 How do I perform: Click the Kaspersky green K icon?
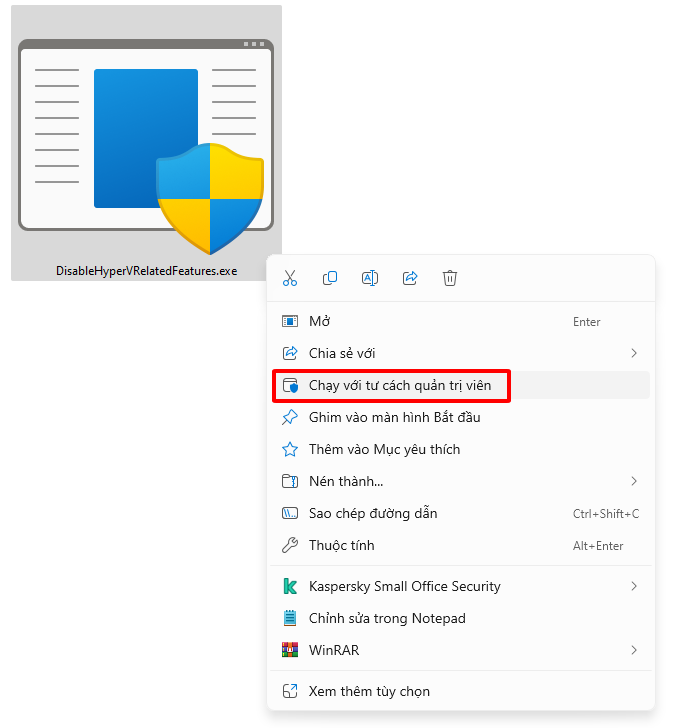[290, 586]
